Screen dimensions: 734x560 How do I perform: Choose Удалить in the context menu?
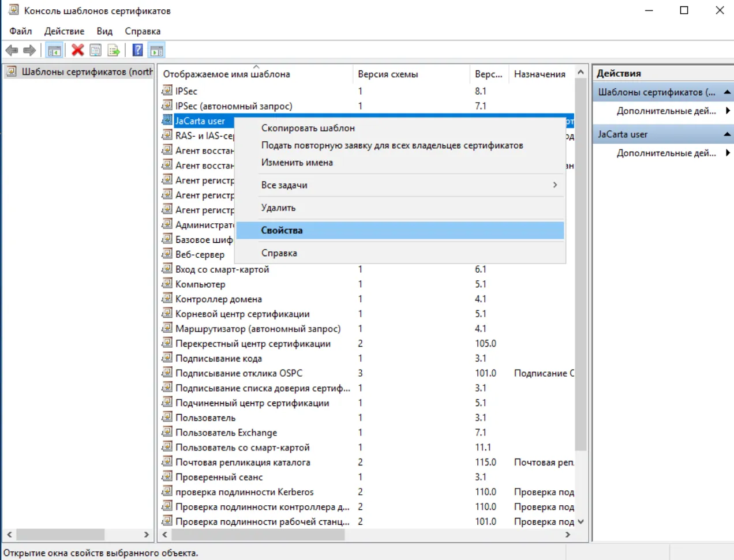[x=400, y=208]
